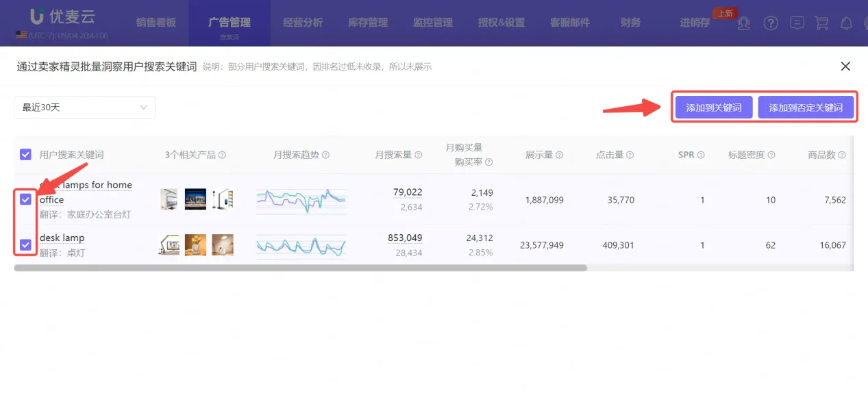Click info icon next to 标题密度
The width and height of the screenshot is (868, 393).
coord(771,155)
